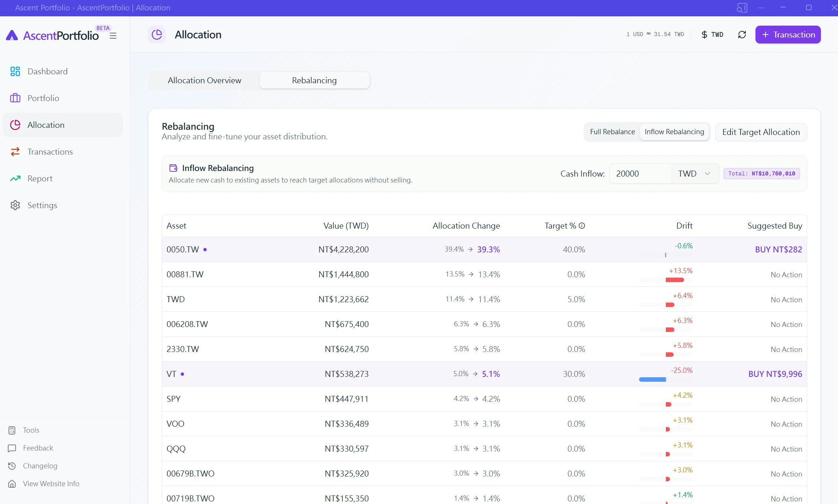Image resolution: width=838 pixels, height=504 pixels.
Task: Switch to Full Rebalance mode
Action: coord(612,132)
